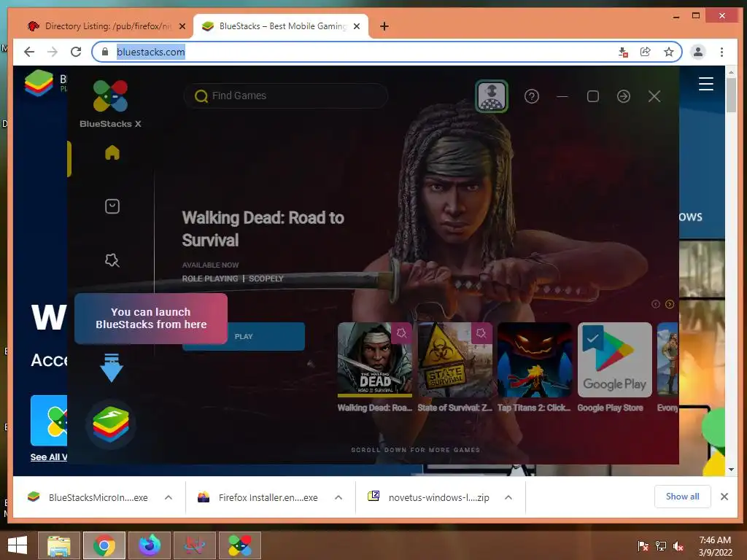The height and width of the screenshot is (560, 747).
Task: Bookmark this page with the star
Action: 669,52
